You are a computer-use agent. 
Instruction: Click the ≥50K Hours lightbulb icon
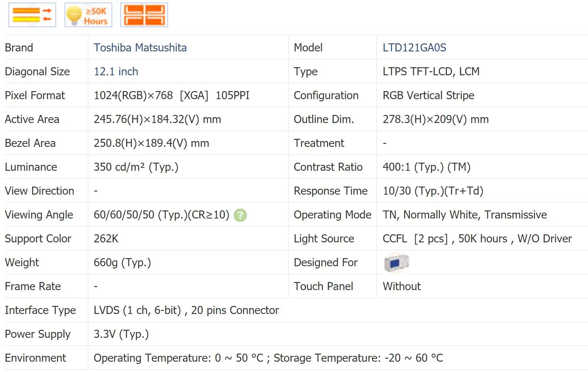(88, 15)
